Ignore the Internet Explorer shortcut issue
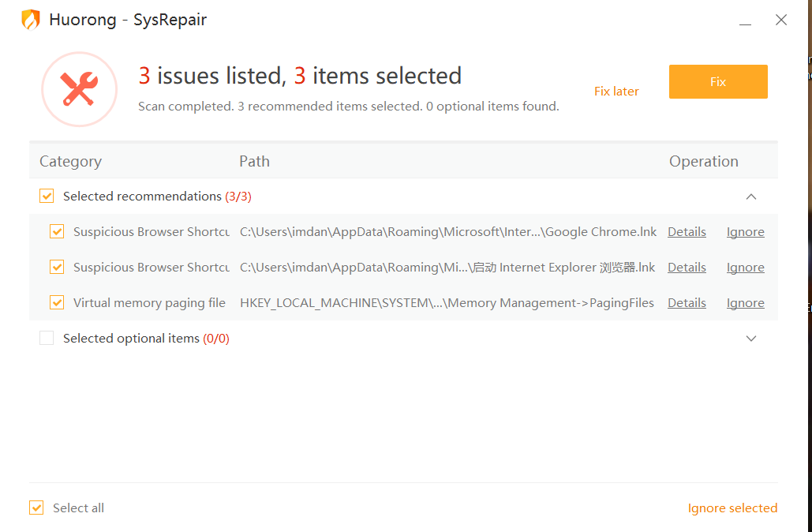812x532 pixels. [x=745, y=267]
